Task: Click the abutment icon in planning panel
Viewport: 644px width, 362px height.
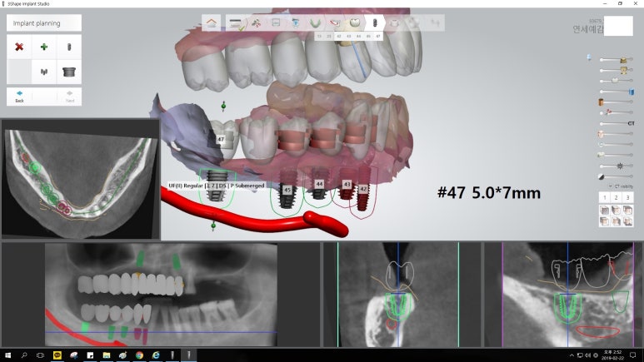Action: (69, 72)
